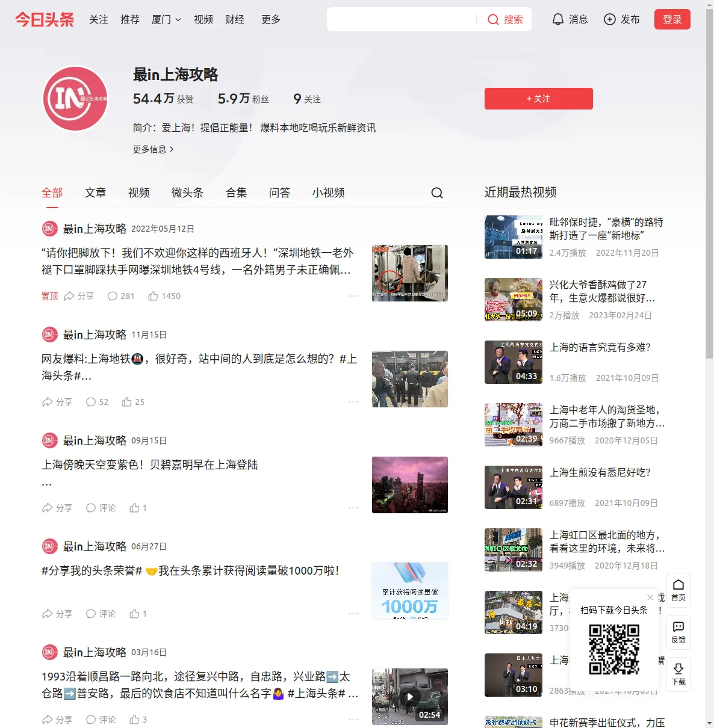Click the page vertical scrollbar thumb

pyautogui.click(x=709, y=184)
